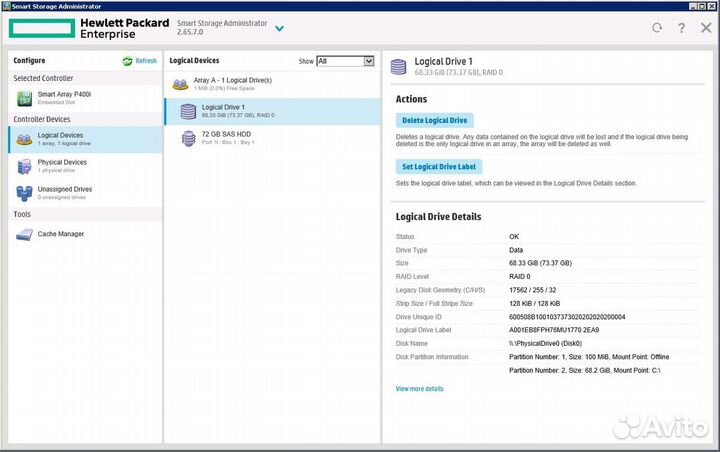Click the Status value OK
The height and width of the screenshot is (452, 720).
[x=514, y=237]
